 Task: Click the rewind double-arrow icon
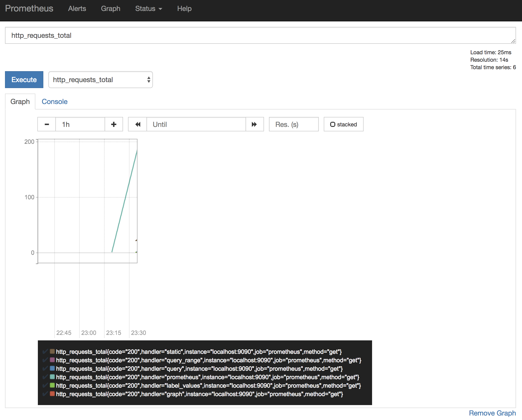(x=138, y=124)
